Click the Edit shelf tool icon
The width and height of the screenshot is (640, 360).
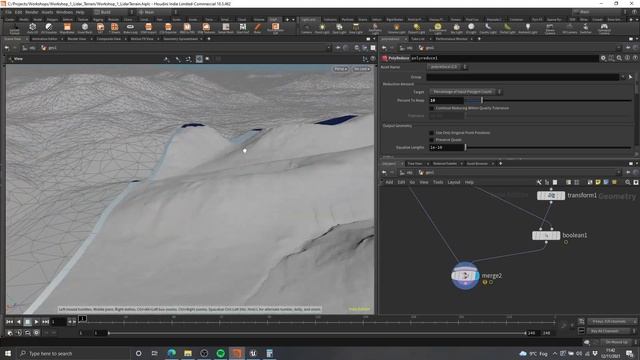pyautogui.click(x=100, y=28)
